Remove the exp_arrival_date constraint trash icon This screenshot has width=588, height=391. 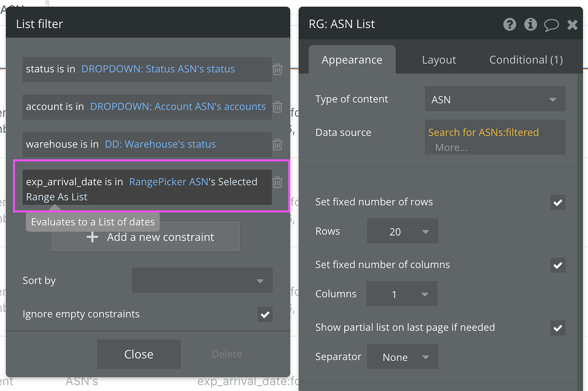[277, 182]
